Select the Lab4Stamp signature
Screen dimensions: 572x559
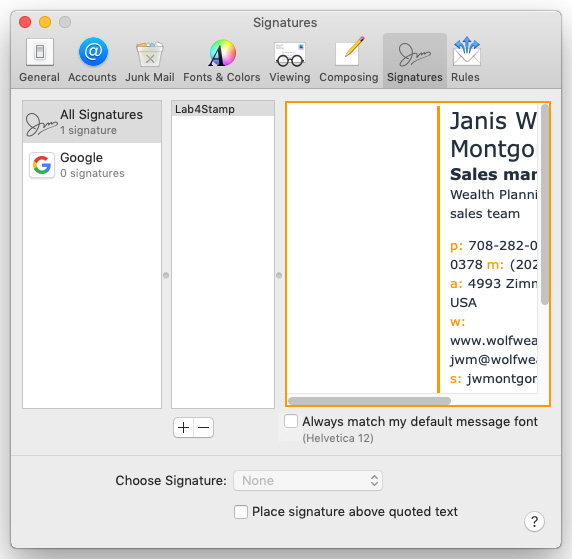[223, 109]
